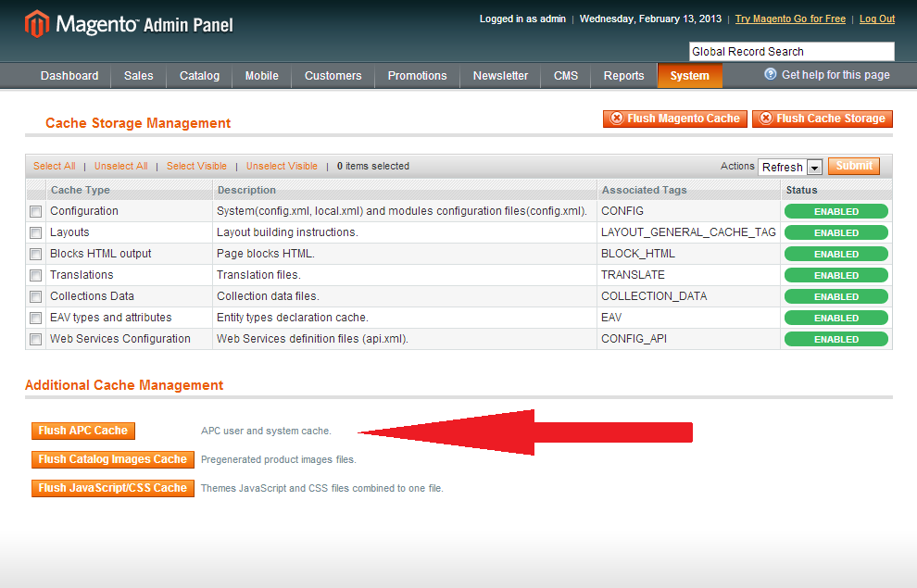Tick the Translations cache checkbox
Viewport: 917px width, 588px height.
[36, 275]
